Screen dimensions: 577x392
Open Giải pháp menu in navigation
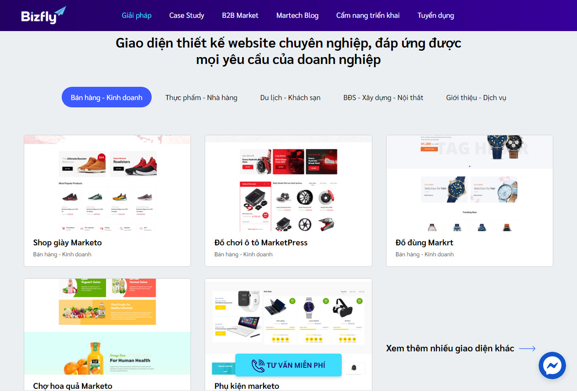137,16
